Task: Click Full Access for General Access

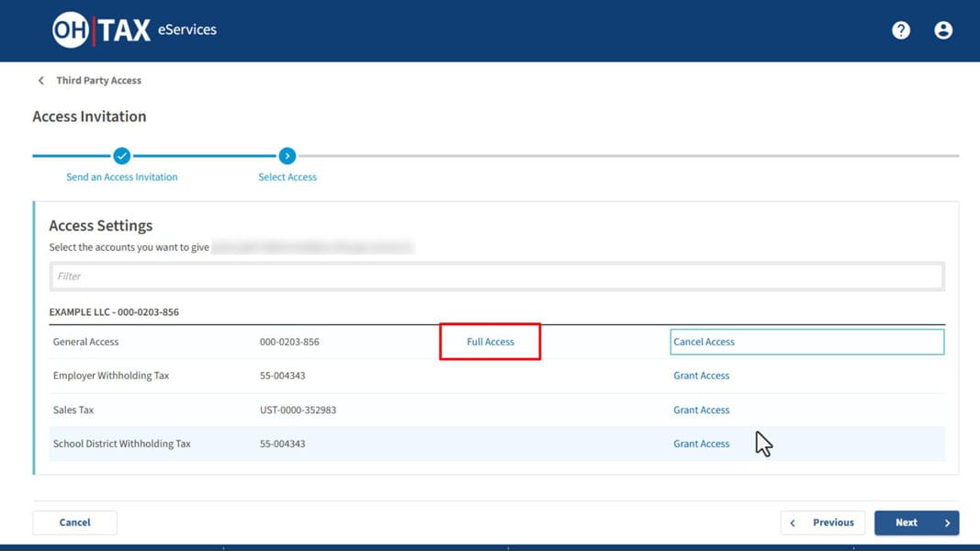Action: coord(490,342)
